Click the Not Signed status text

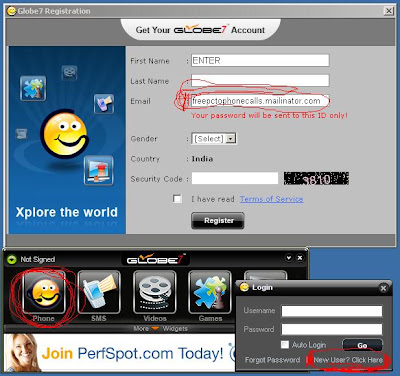tap(38, 259)
